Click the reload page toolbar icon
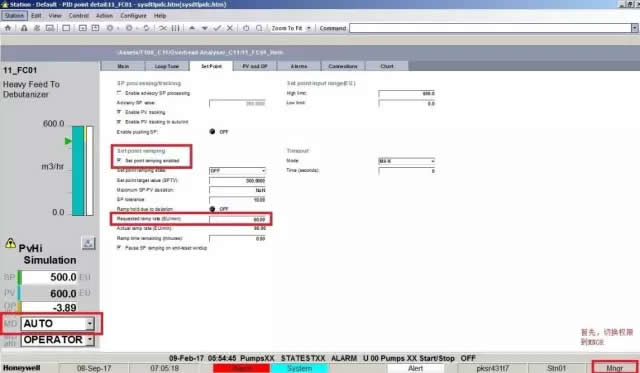This screenshot has width=640, height=373. [146, 28]
